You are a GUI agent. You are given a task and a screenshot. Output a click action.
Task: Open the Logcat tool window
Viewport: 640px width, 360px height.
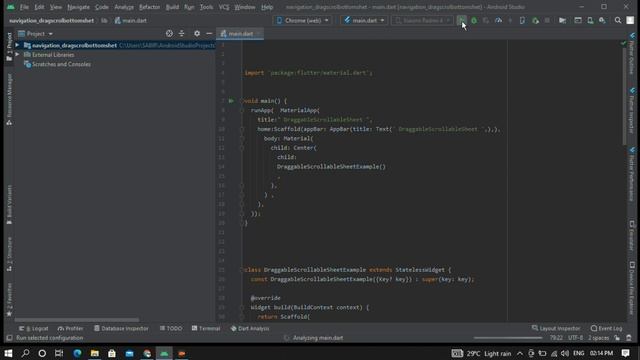[x=33, y=329]
